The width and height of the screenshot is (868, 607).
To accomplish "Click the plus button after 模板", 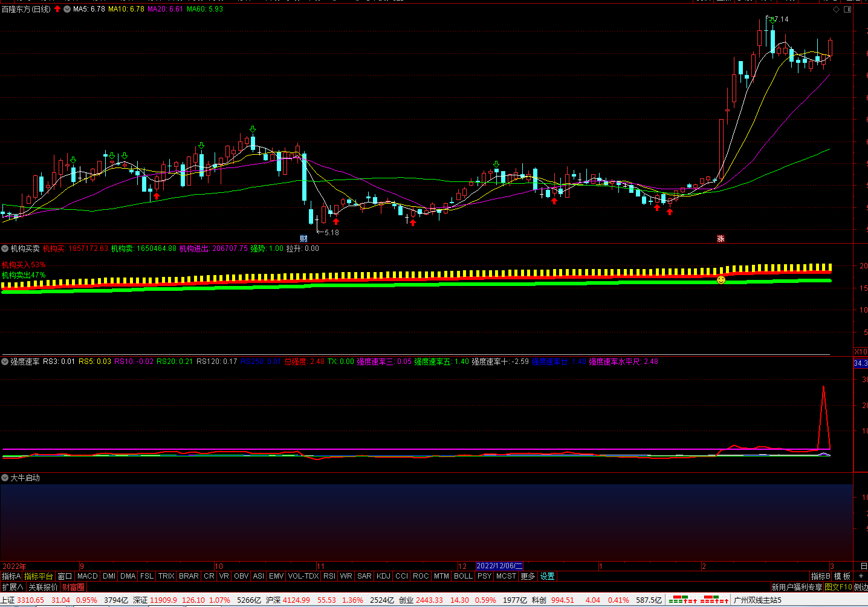I will pos(861,576).
